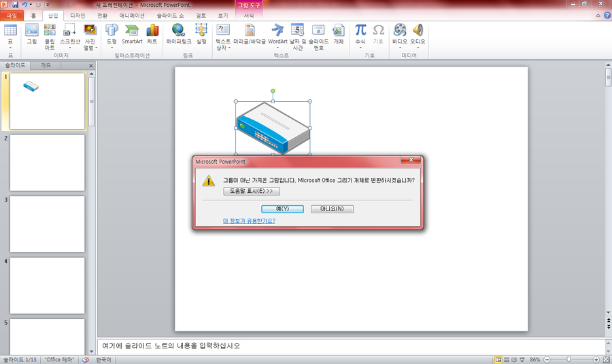Open the 서식 format tab
Screen dimensions: 612x364
pos(249,16)
